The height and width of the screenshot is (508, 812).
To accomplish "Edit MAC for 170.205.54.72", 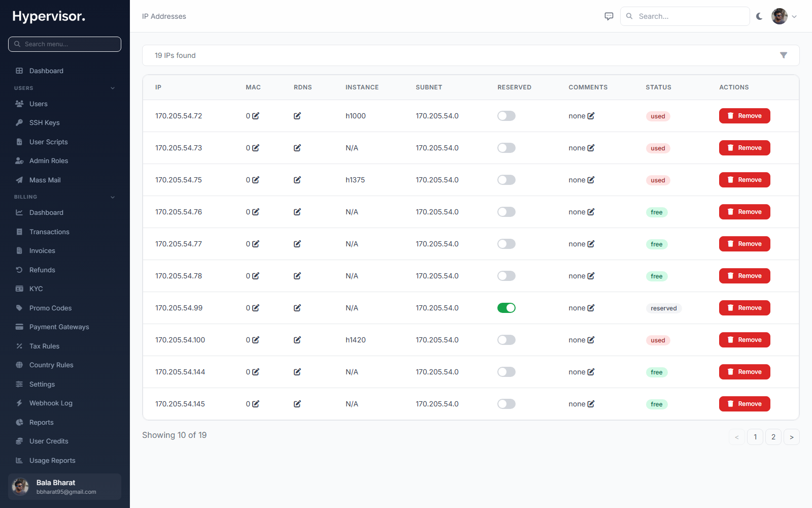I will pyautogui.click(x=256, y=116).
